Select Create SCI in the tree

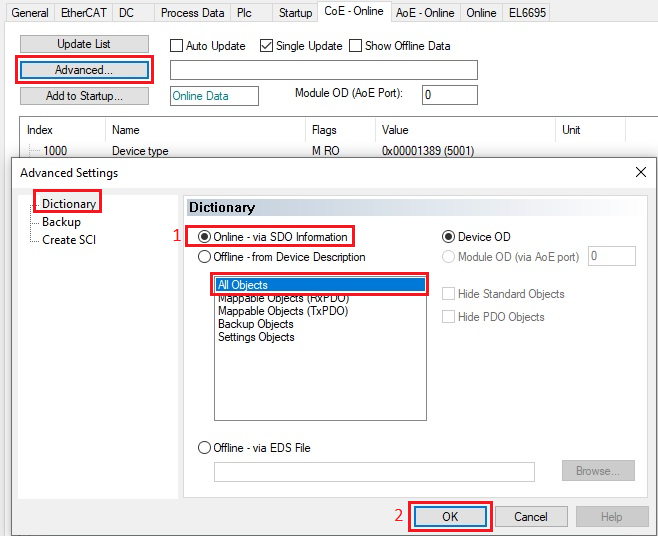click(x=69, y=240)
